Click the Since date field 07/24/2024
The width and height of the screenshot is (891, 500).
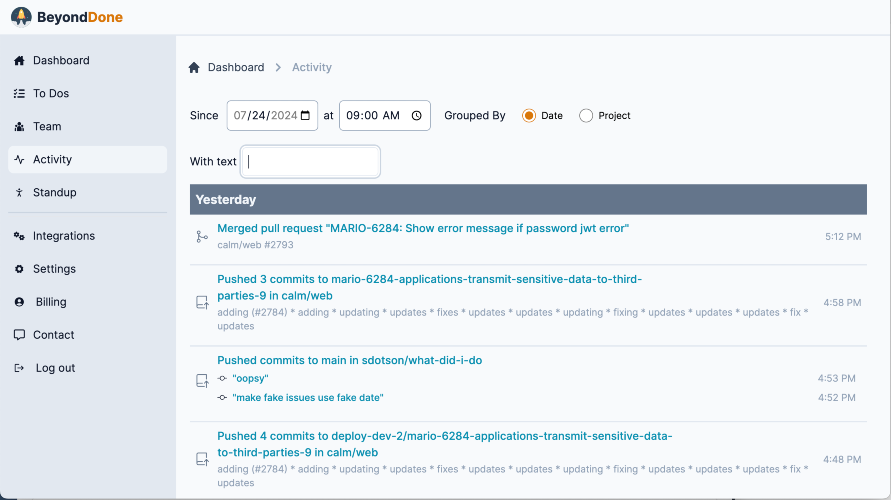tap(272, 115)
